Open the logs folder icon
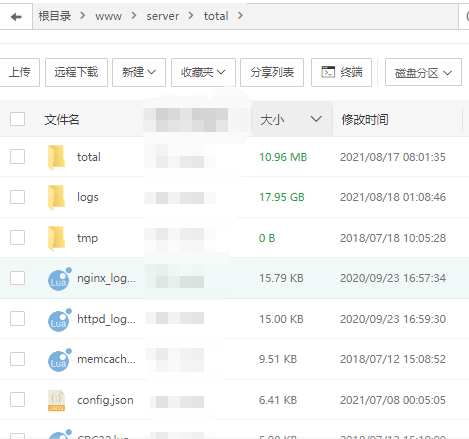The width and height of the screenshot is (469, 439). pos(56,197)
